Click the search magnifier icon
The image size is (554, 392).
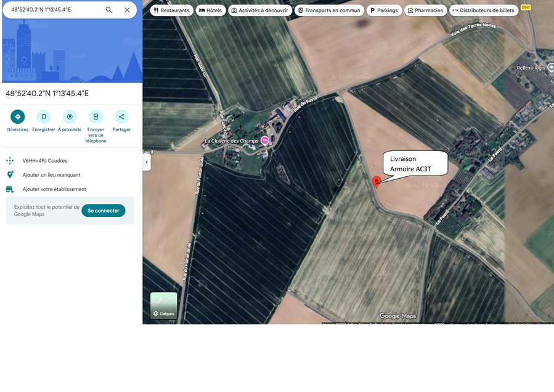coord(109,10)
